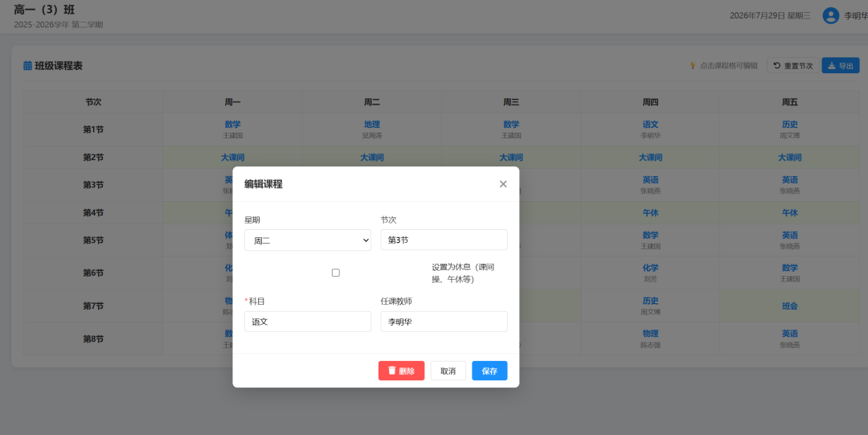
Task: Select Friday 第5节 英语 cell
Action: [x=789, y=240]
